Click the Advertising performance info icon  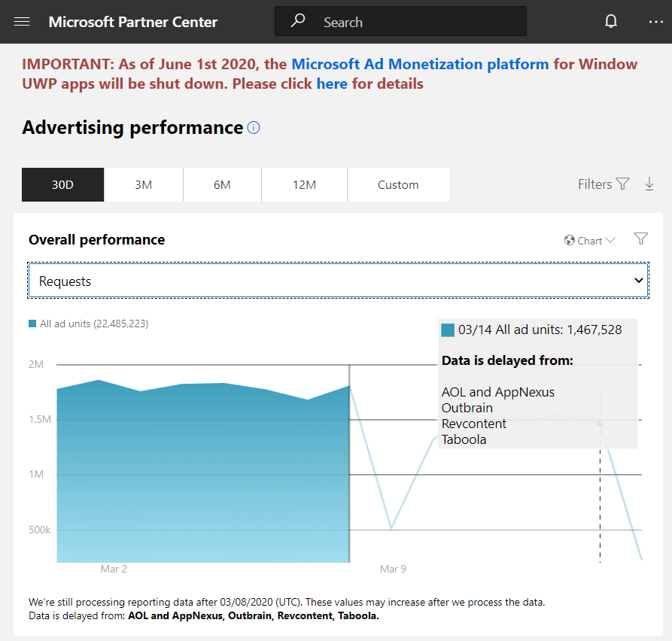coord(254,128)
